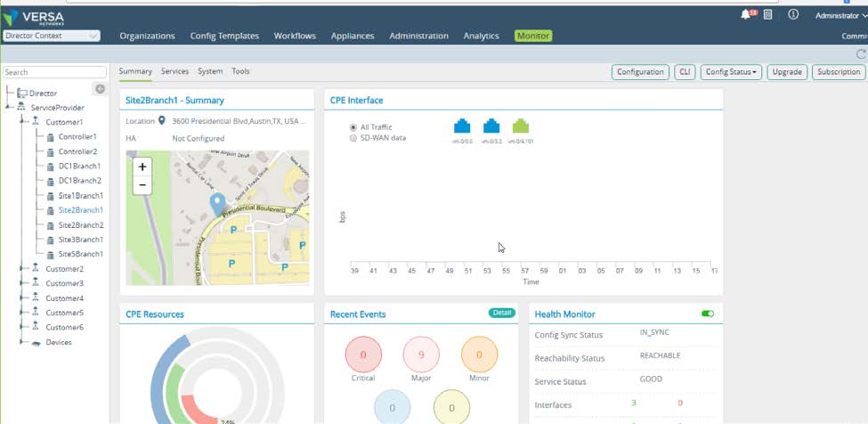Image resolution: width=868 pixels, height=424 pixels.
Task: Expand the Customer3 tree node
Action: pyautogui.click(x=21, y=283)
